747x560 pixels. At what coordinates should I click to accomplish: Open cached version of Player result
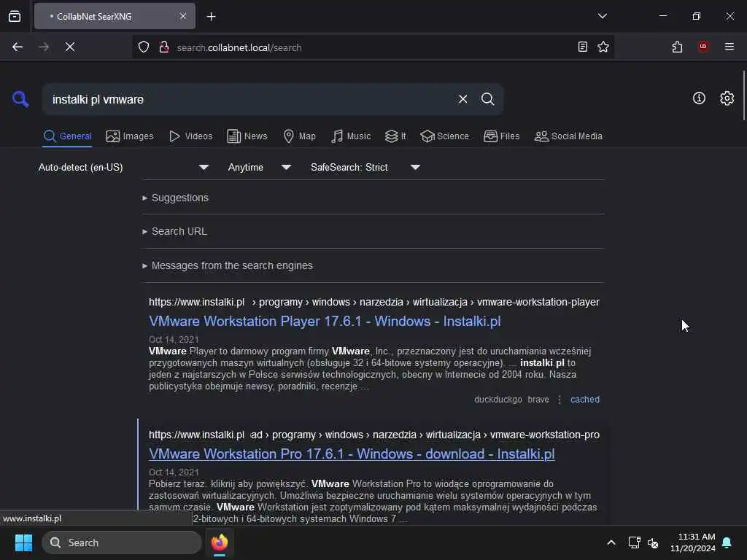pos(584,400)
